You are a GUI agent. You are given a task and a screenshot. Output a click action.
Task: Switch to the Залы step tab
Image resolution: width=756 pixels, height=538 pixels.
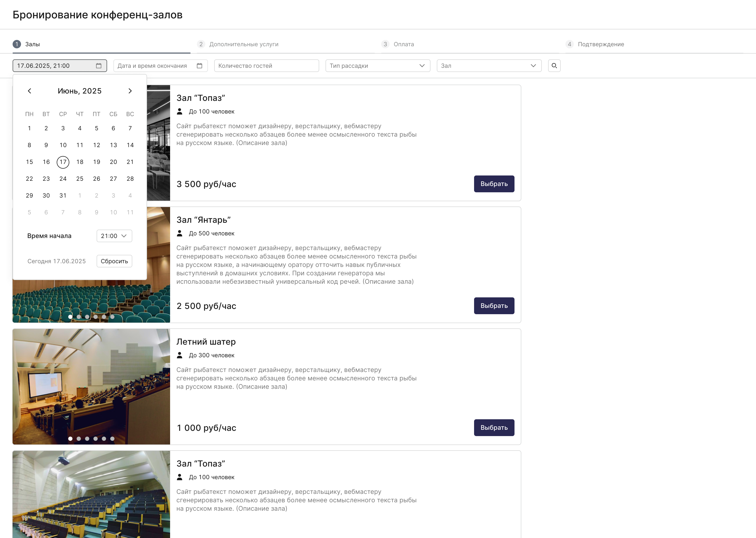point(101,44)
